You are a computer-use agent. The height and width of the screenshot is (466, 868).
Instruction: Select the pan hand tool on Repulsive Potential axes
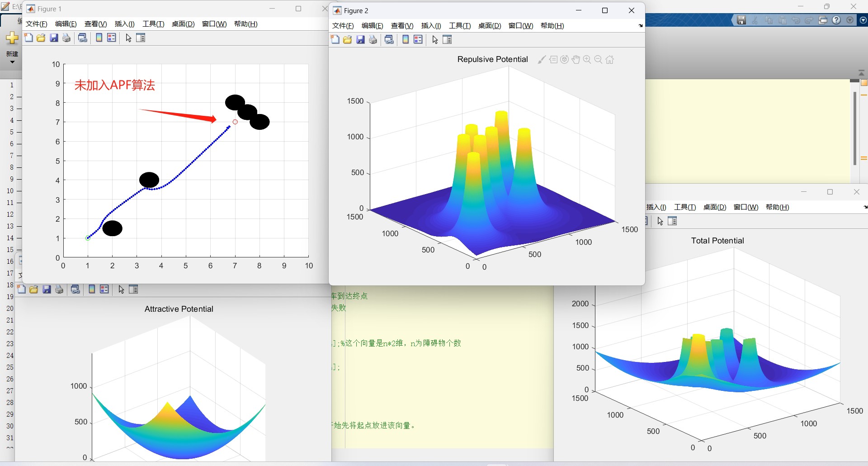tap(576, 60)
